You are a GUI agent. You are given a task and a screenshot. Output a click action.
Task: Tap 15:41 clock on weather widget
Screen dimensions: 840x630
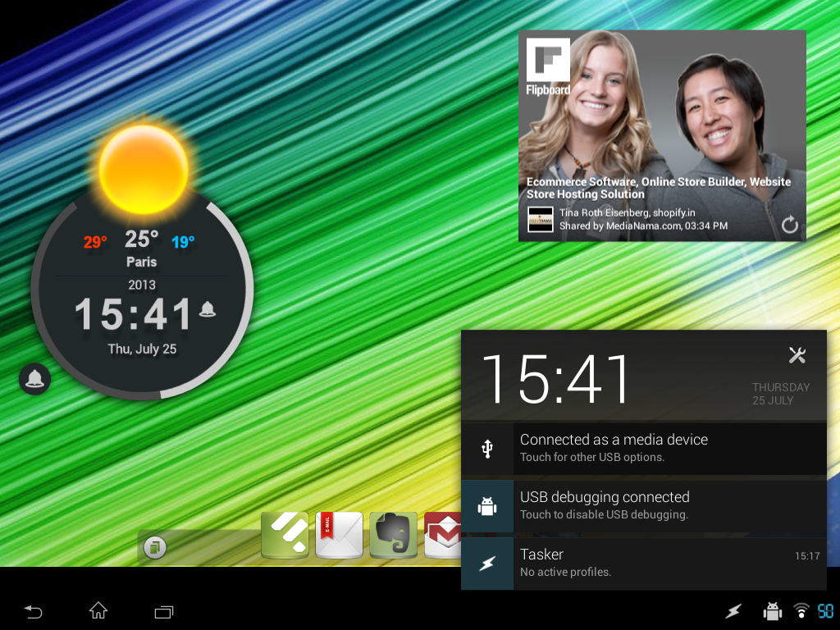point(134,314)
